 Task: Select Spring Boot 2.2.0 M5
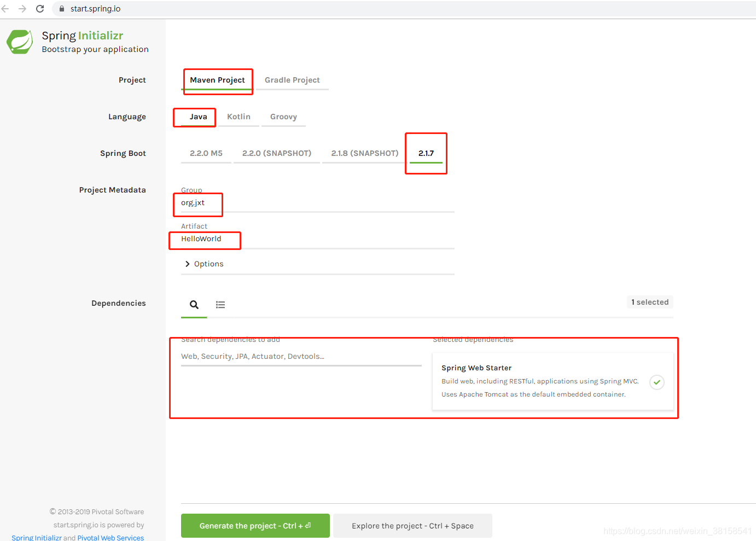tap(206, 153)
